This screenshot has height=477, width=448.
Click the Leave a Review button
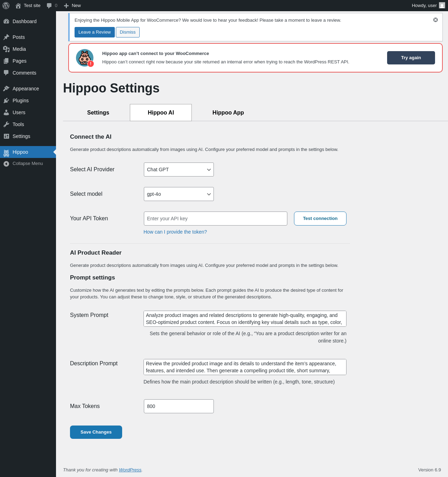pos(94,32)
